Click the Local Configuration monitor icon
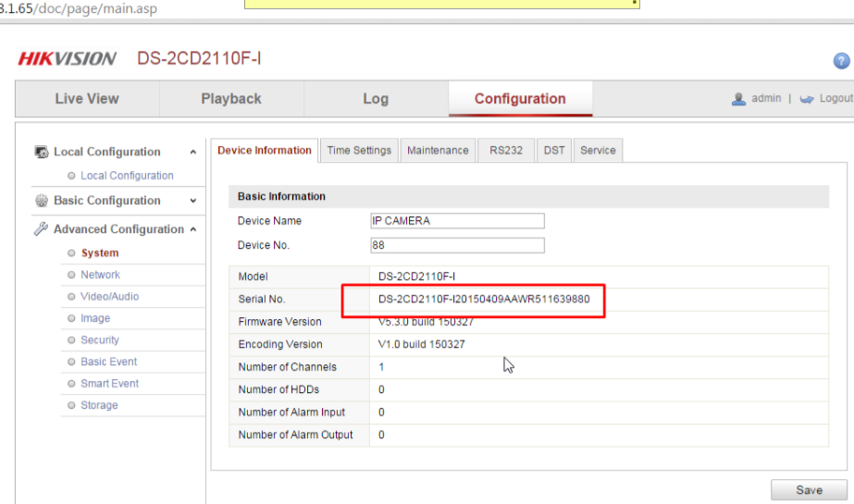 [42, 153]
